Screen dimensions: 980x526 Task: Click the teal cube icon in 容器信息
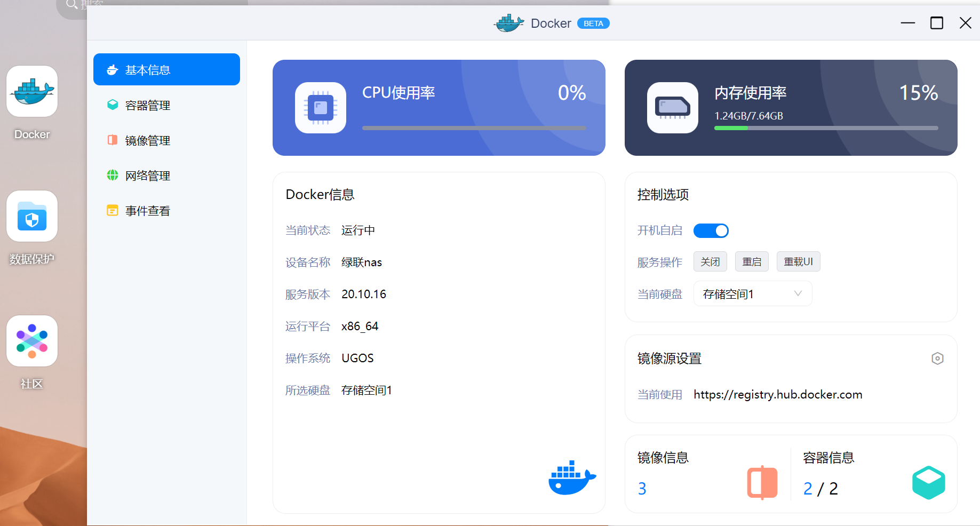[929, 483]
